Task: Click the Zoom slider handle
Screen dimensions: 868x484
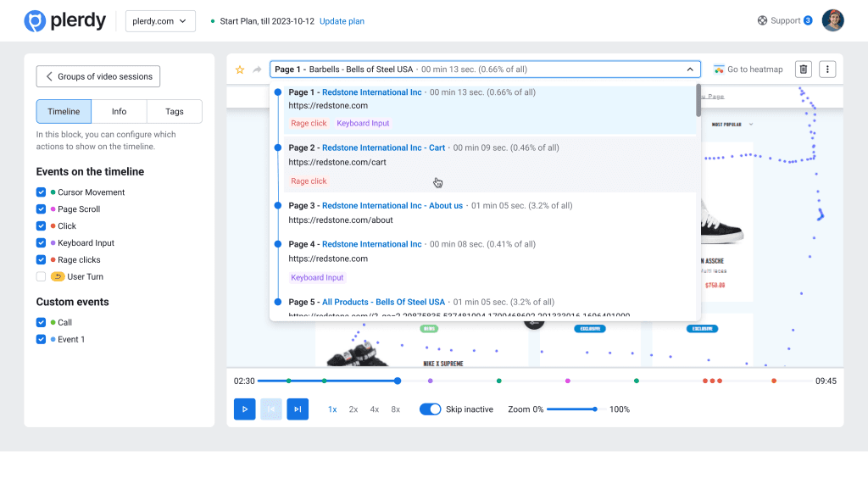Action: pyautogui.click(x=595, y=409)
